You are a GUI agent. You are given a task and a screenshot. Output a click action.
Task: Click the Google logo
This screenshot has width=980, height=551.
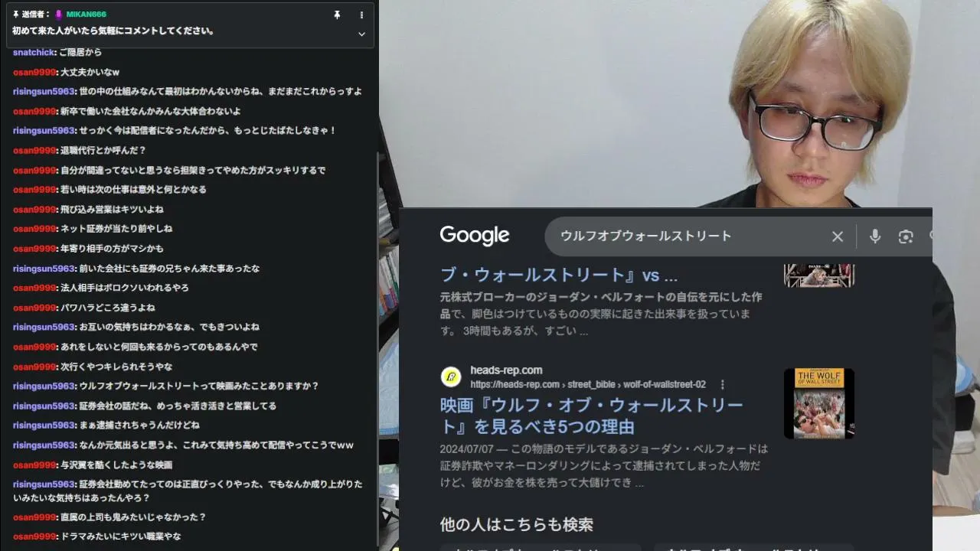coord(475,236)
